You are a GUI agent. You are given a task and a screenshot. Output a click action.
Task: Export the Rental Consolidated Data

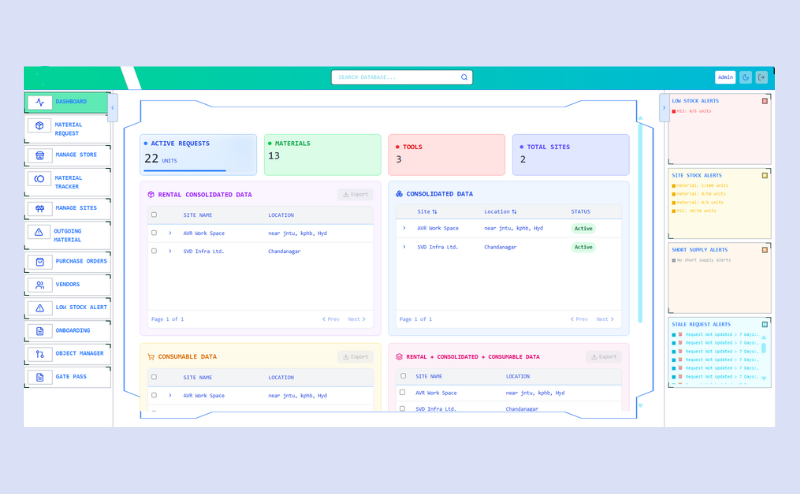coord(355,194)
